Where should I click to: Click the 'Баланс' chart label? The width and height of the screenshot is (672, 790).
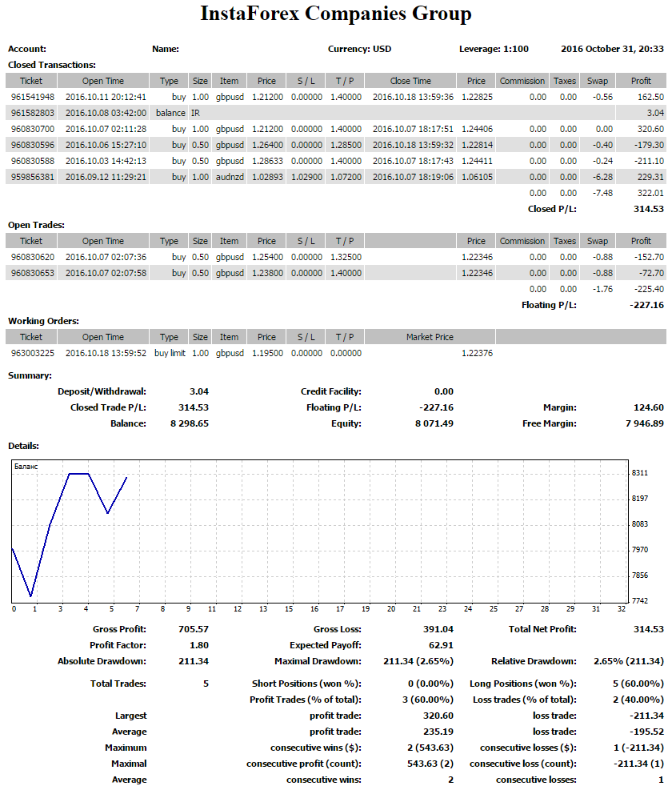(x=26, y=467)
